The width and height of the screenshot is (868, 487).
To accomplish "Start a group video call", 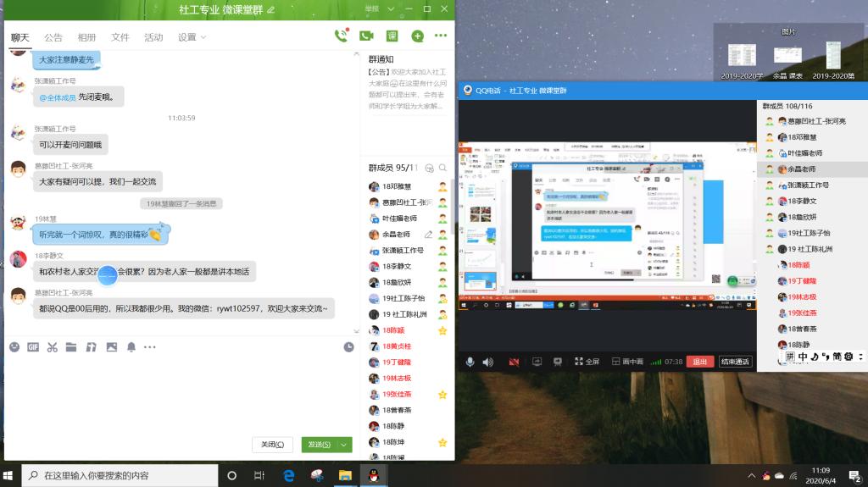I will click(x=366, y=36).
